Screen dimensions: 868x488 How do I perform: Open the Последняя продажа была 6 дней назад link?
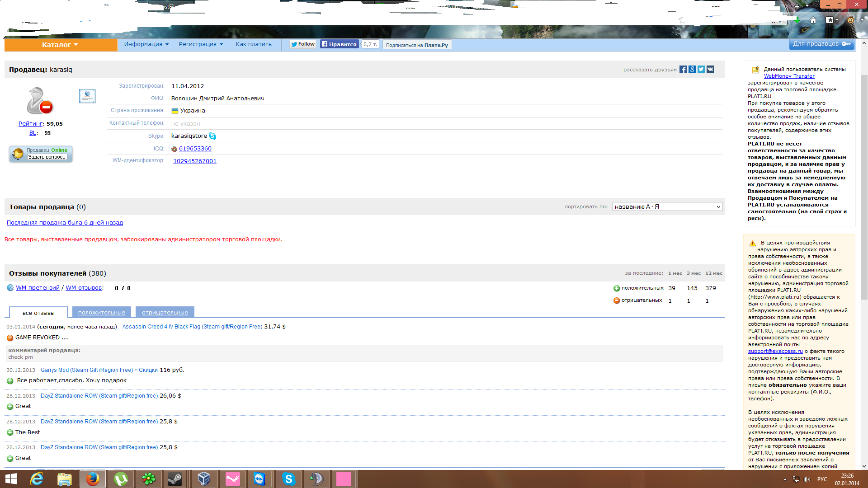pos(65,223)
